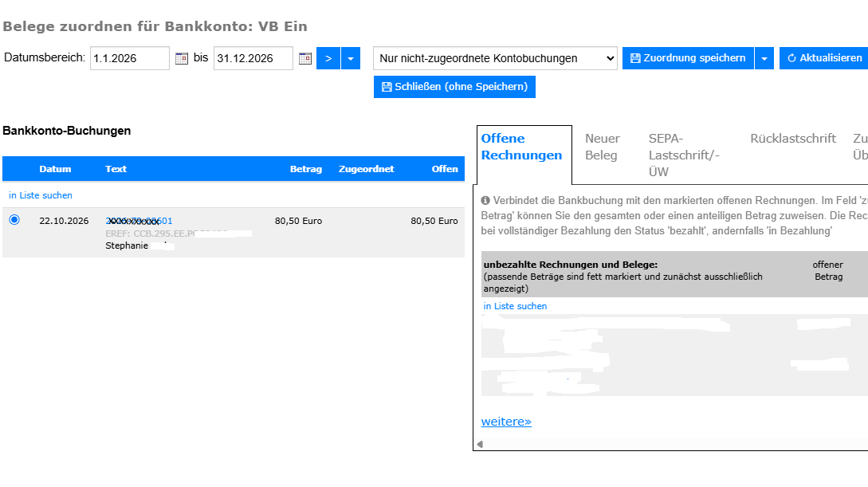
Task: Go to the 'Rücklastschrift' tab
Action: pyautogui.click(x=793, y=139)
